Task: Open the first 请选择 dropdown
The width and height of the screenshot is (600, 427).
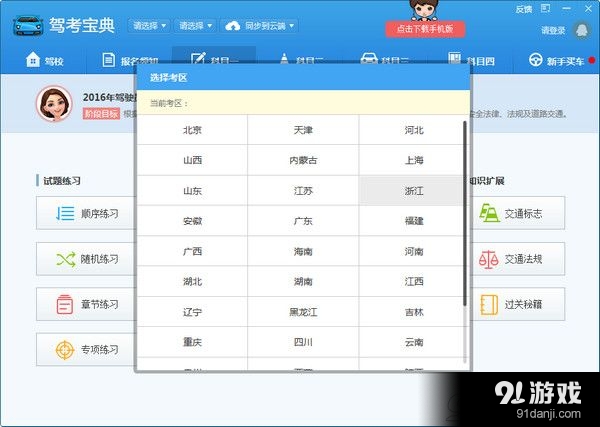Action: [149, 26]
